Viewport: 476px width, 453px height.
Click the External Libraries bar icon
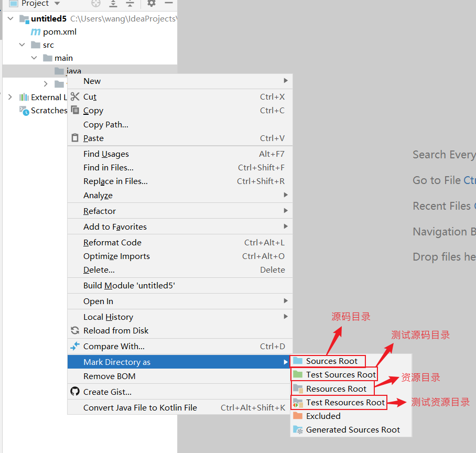pyautogui.click(x=24, y=97)
